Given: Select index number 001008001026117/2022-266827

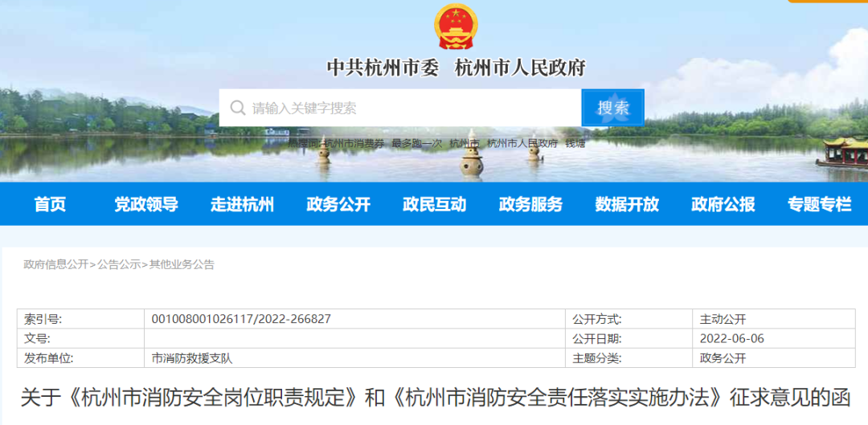Looking at the screenshot, I should pyautogui.click(x=241, y=319).
